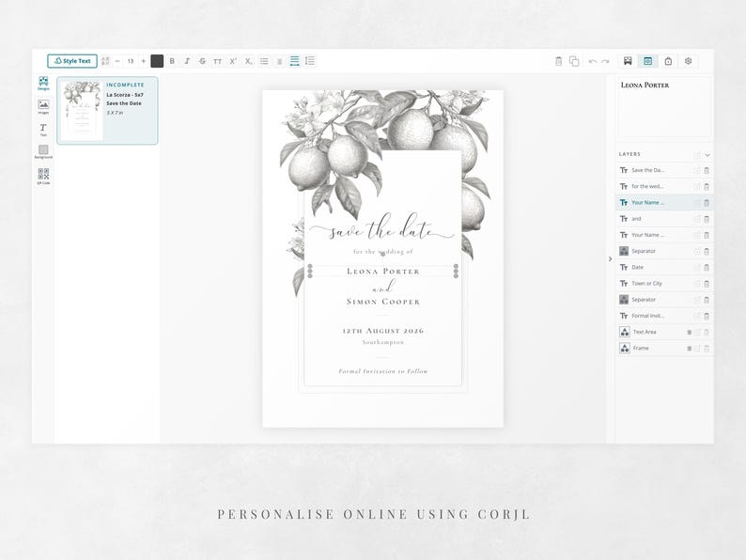Undo the last action
Image resolution: width=746 pixels, height=560 pixels.
point(592,61)
